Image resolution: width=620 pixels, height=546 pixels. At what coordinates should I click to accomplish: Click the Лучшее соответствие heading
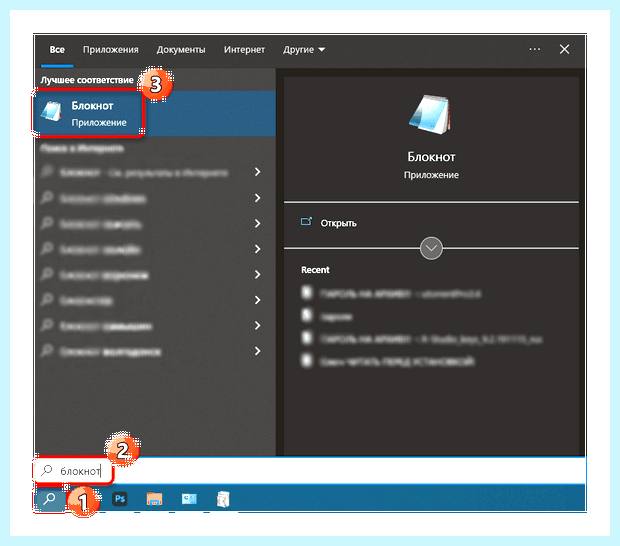click(87, 80)
